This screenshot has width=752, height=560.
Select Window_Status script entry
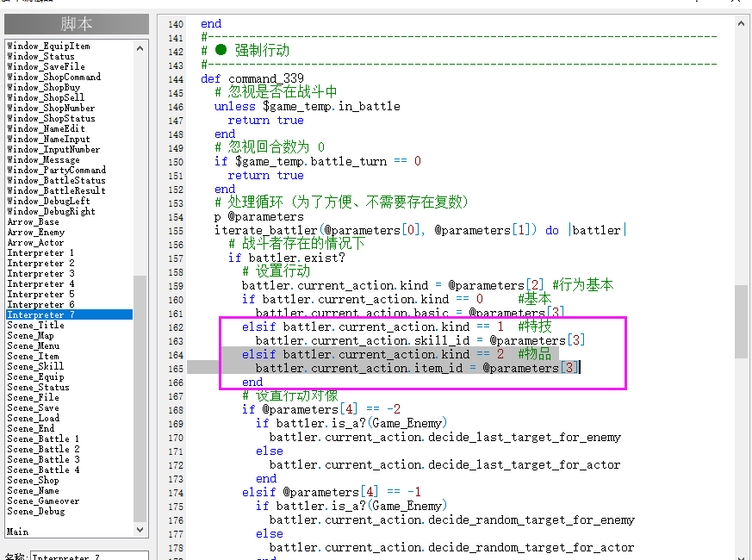(x=40, y=57)
